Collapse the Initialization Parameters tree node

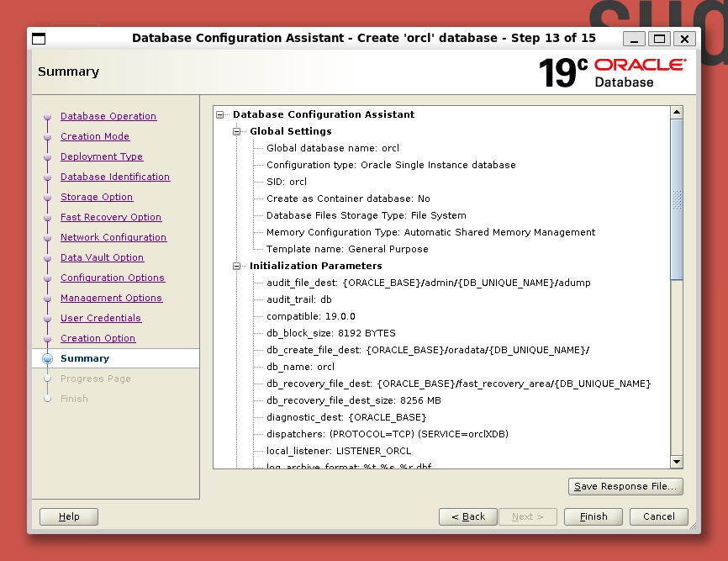[x=237, y=266]
